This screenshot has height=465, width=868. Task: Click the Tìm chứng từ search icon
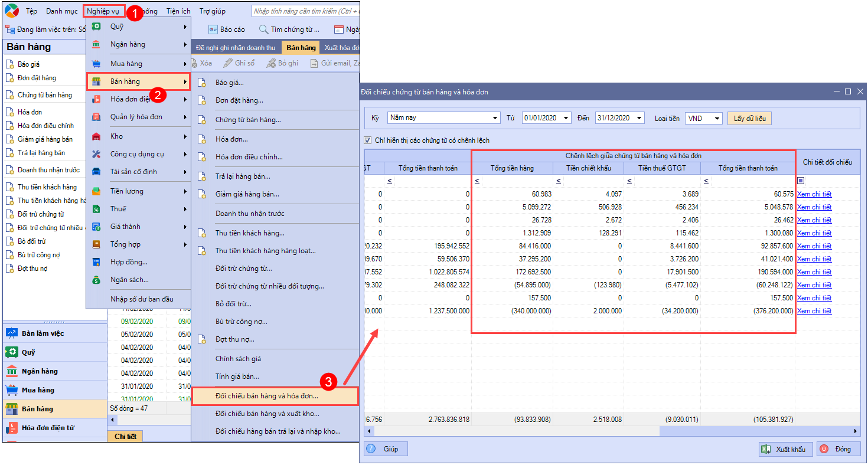264,30
